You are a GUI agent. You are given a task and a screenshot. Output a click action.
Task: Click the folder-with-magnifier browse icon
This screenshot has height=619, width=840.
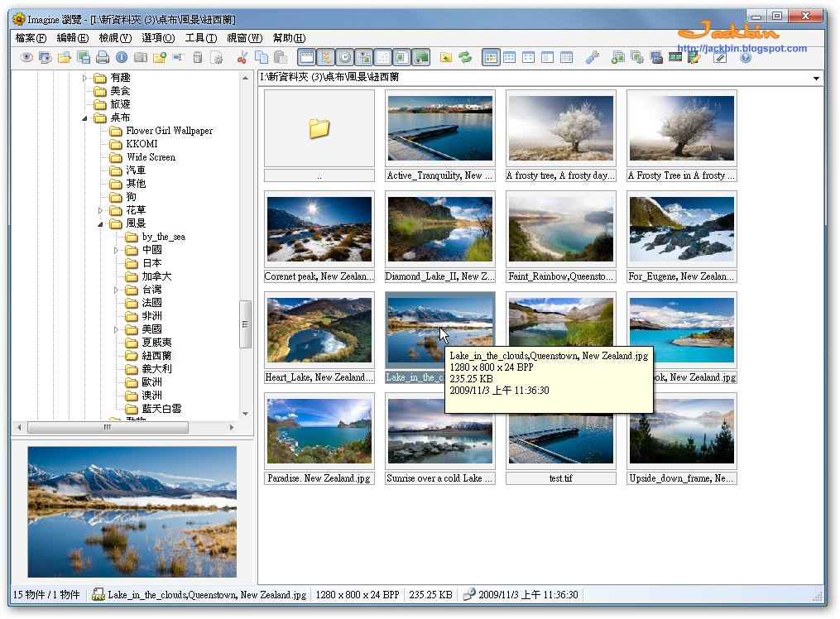65,57
